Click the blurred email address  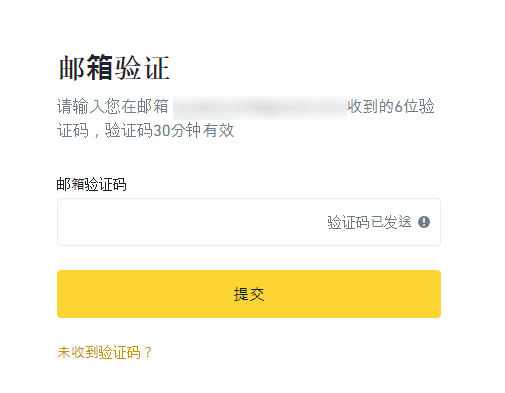[260, 108]
